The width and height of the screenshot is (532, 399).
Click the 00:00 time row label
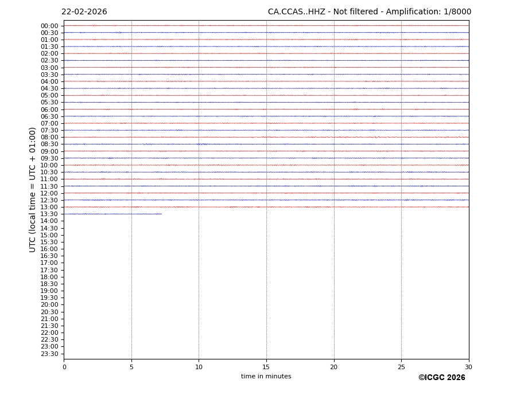click(49, 26)
